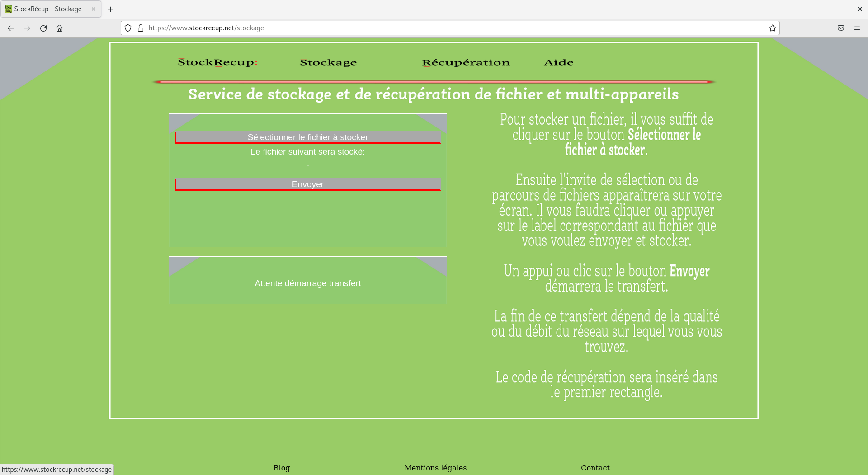Open the Contact footer link
The width and height of the screenshot is (868, 475).
pos(595,468)
